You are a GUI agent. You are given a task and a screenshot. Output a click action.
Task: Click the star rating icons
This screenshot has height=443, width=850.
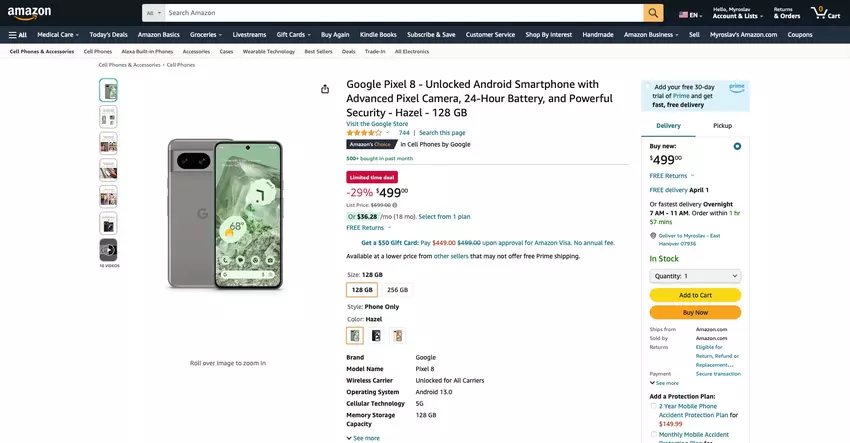click(364, 132)
